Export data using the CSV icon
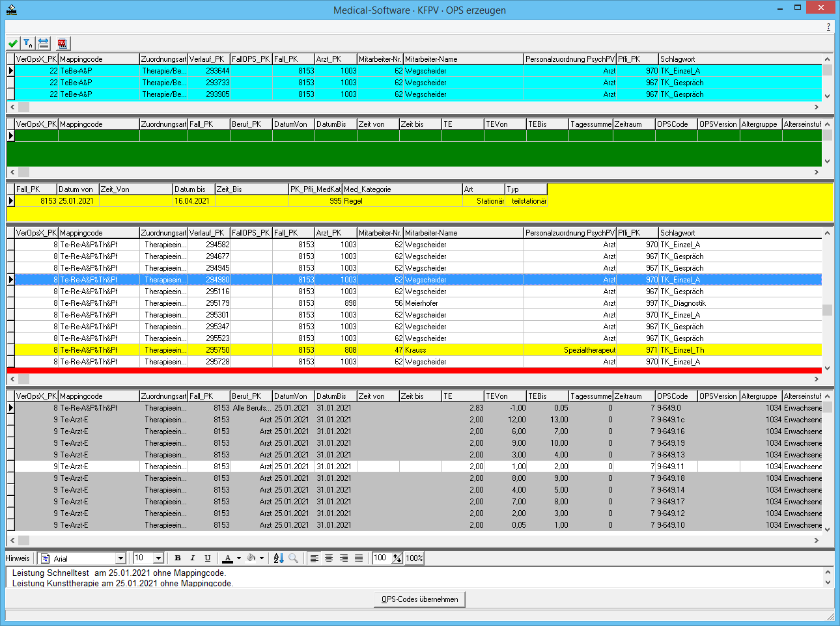Image resolution: width=840 pixels, height=626 pixels. (x=61, y=43)
